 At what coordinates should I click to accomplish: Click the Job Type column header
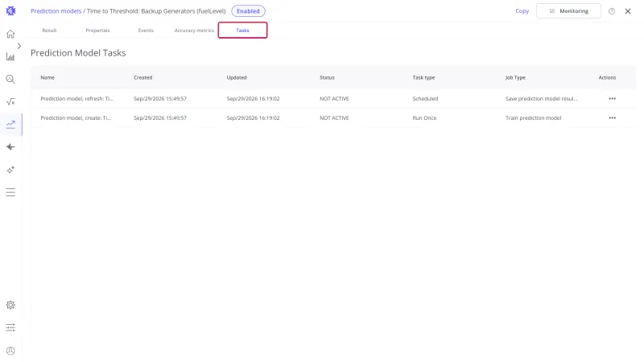pos(515,77)
